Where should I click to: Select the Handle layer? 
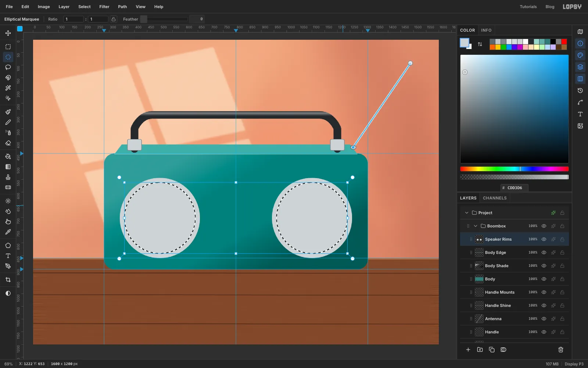(x=514, y=332)
